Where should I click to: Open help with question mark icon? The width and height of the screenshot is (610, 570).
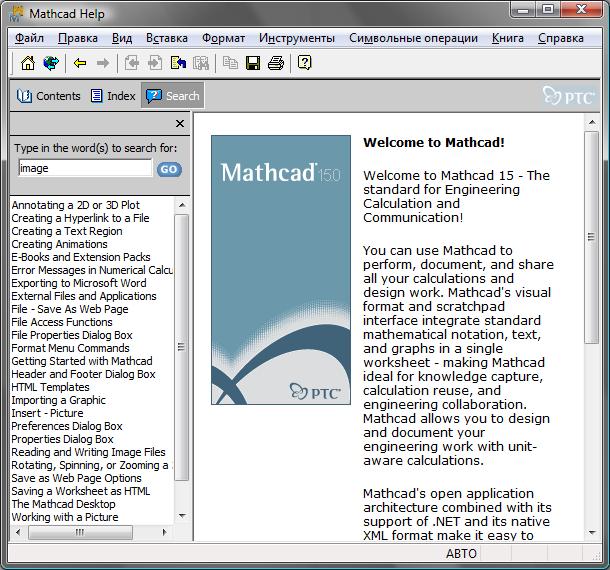point(305,63)
